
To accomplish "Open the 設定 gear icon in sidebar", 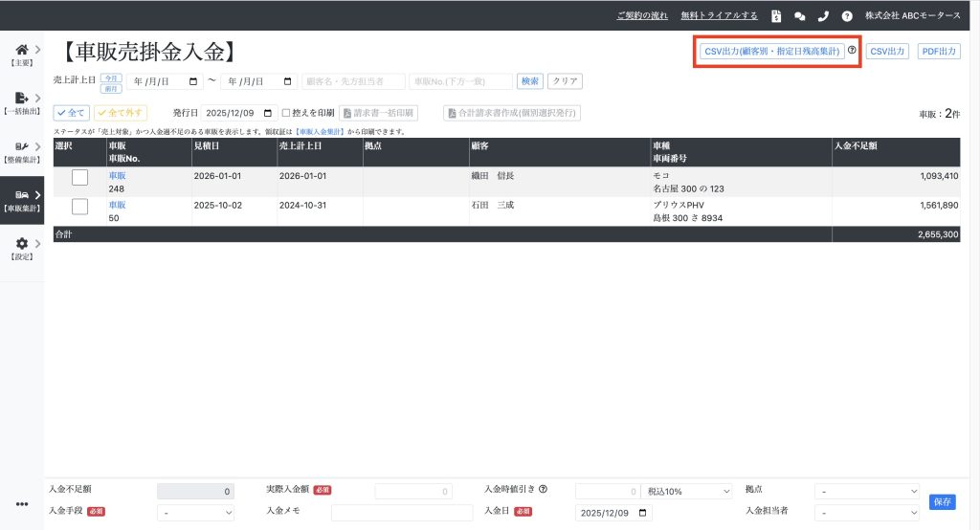I will [x=21, y=244].
